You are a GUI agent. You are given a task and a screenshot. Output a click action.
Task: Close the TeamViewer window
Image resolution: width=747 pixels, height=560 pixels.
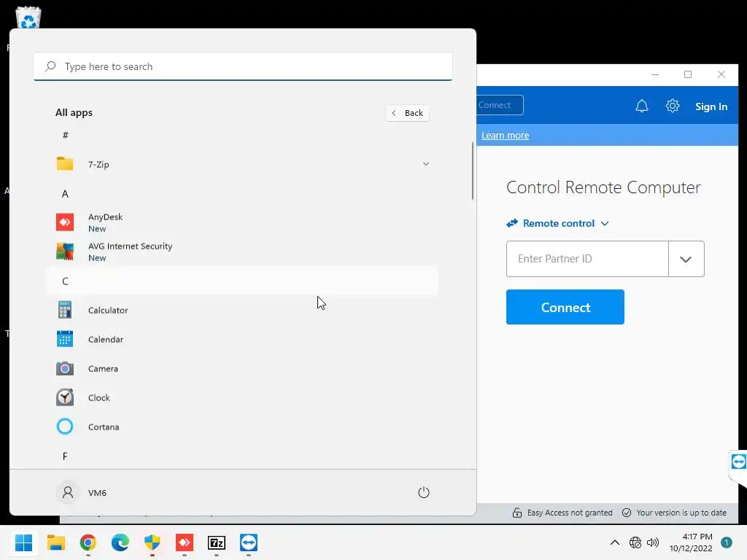[x=721, y=74]
